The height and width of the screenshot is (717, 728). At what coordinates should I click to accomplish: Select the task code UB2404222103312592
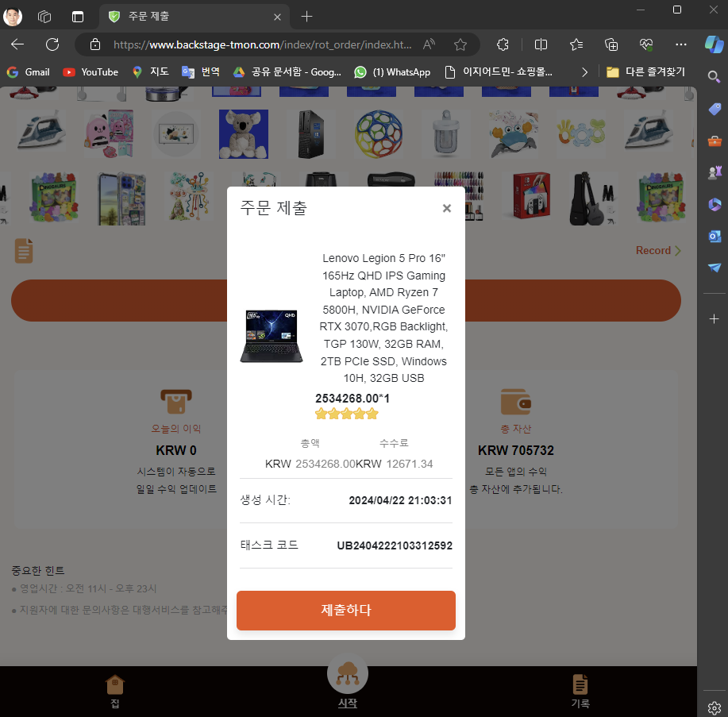click(x=395, y=545)
